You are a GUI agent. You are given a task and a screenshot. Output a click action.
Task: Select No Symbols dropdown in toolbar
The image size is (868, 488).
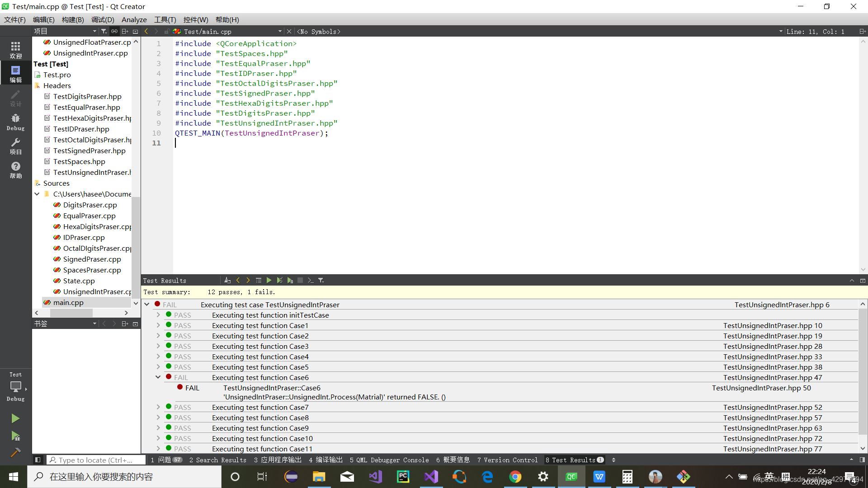click(318, 31)
